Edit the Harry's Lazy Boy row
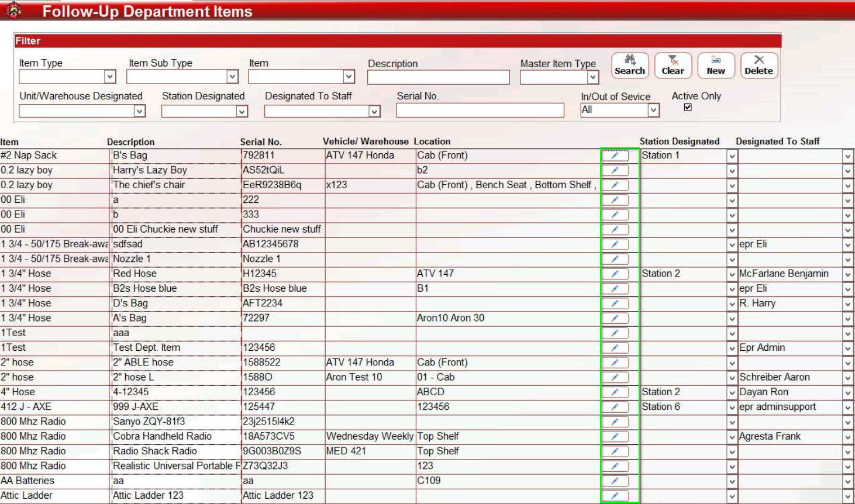 click(x=615, y=170)
